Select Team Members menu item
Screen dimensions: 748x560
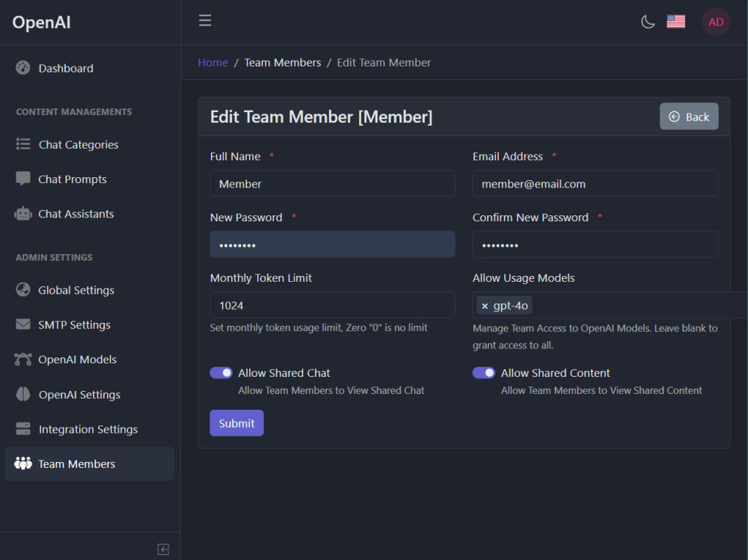[x=89, y=464]
